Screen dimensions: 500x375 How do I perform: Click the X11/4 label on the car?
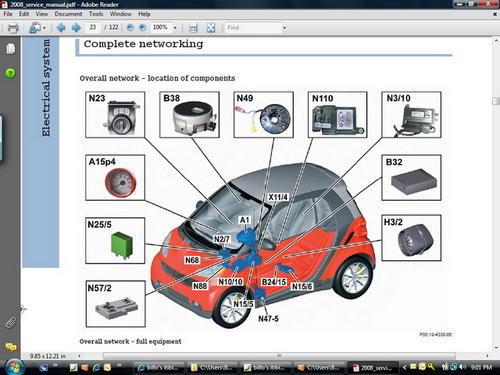pos(278,197)
